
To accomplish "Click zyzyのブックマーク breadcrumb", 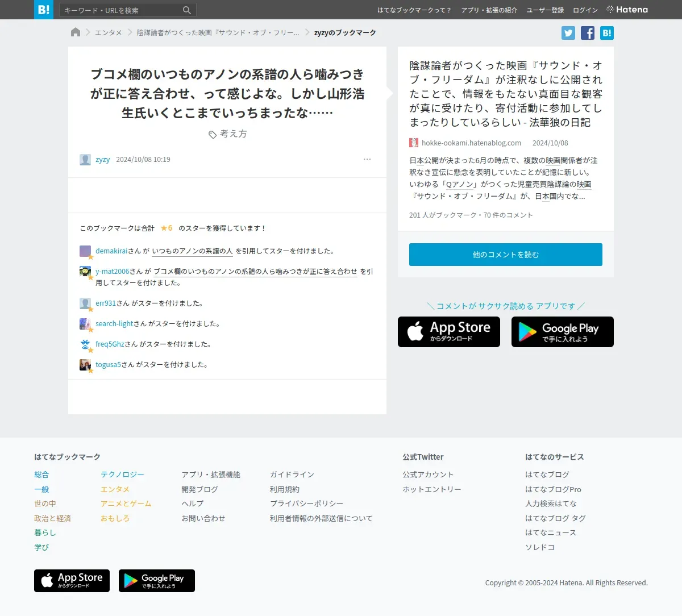I will coord(345,32).
